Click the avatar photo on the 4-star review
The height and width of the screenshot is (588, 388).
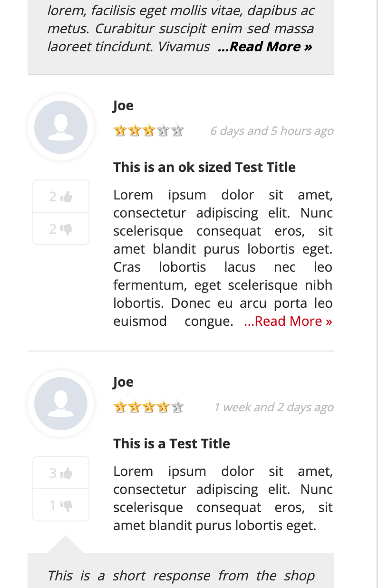(x=60, y=403)
